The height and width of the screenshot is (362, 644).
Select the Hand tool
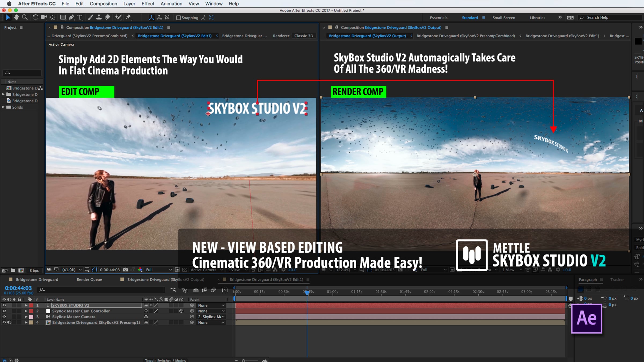click(16, 17)
